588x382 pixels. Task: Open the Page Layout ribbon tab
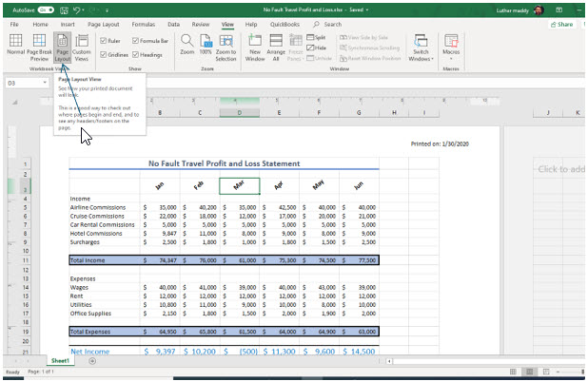pos(103,25)
